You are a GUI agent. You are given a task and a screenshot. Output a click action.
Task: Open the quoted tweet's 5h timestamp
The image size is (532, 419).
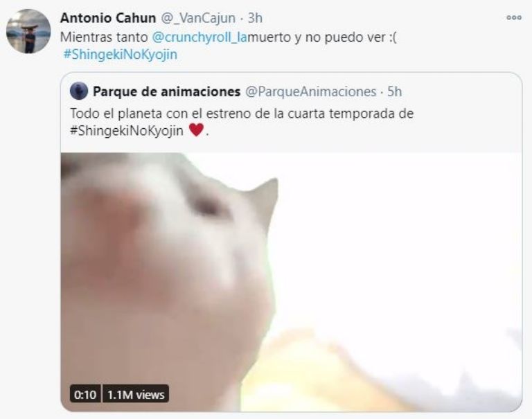[x=395, y=91]
